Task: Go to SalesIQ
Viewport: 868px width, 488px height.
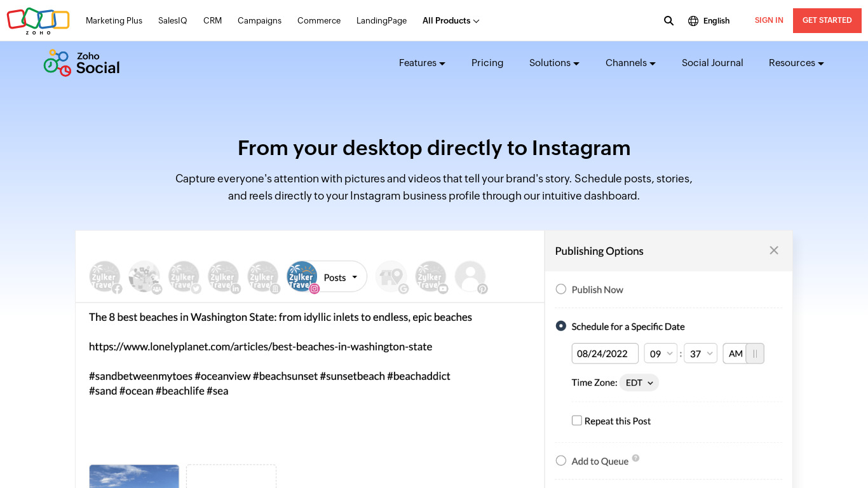Action: [173, 21]
